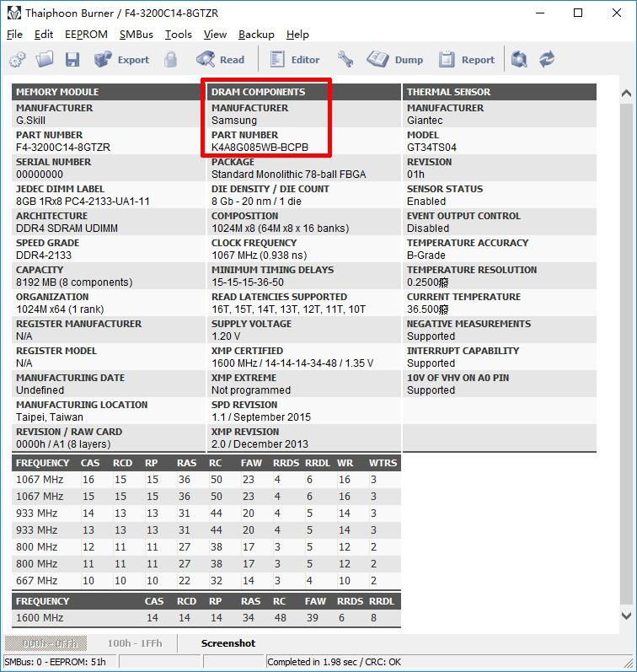Click composition 1024M x8 value

(x=280, y=228)
